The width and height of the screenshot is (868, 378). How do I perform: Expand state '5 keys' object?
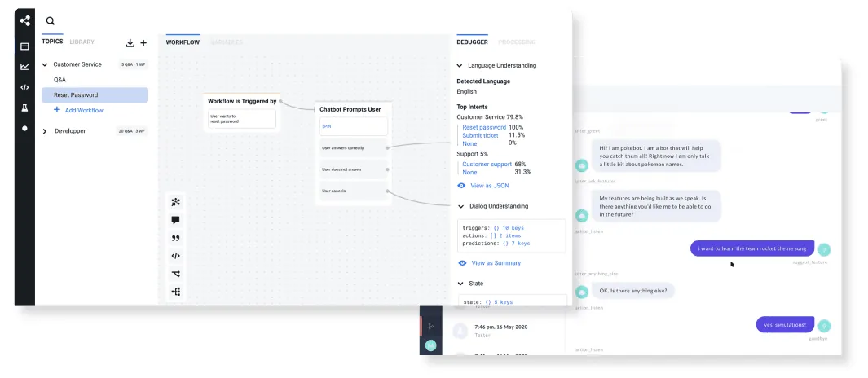[499, 302]
